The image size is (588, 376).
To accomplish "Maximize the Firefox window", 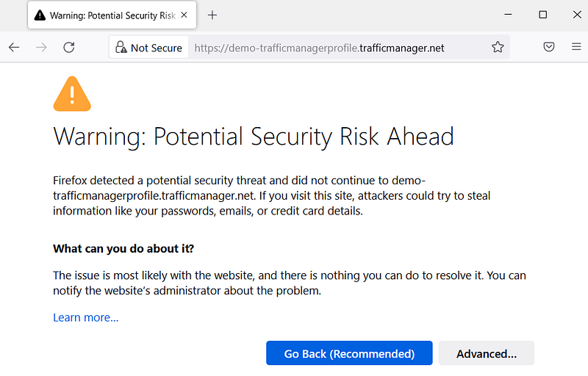I will point(542,15).
